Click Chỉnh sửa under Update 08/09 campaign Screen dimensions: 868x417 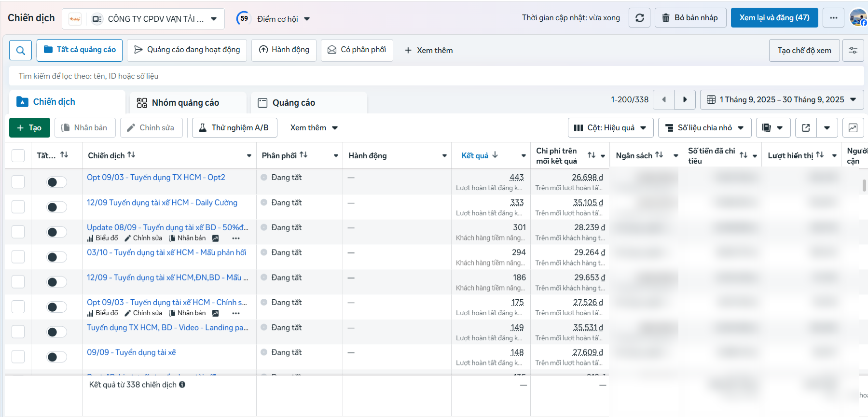[143, 238]
